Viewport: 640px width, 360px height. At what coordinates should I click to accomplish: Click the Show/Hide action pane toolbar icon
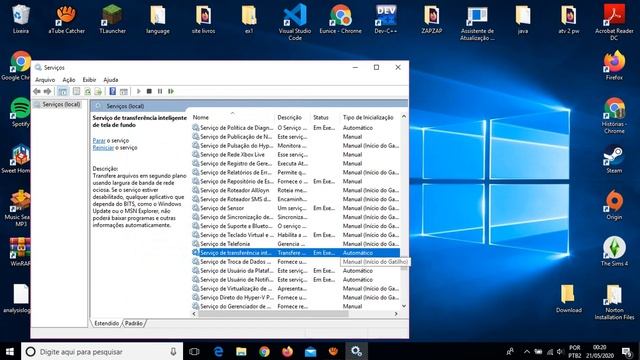[124, 91]
